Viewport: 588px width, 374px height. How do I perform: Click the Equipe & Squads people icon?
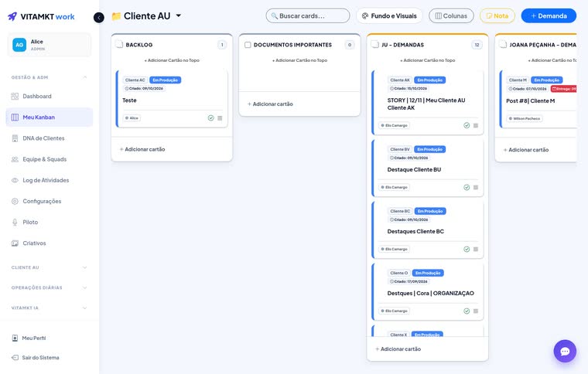pyautogui.click(x=15, y=159)
